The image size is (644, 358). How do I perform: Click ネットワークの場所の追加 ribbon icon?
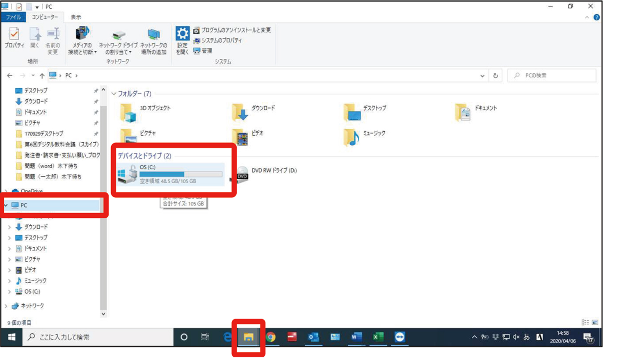(153, 41)
